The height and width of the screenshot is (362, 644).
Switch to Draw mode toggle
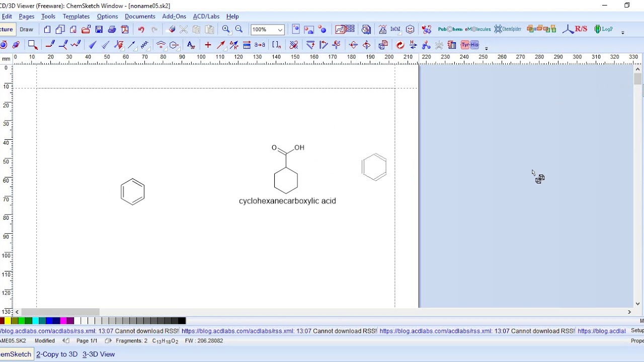[x=26, y=29]
